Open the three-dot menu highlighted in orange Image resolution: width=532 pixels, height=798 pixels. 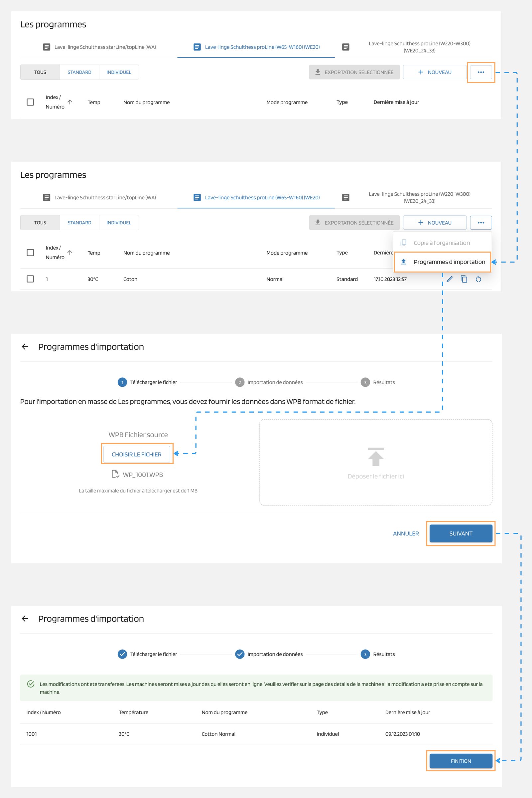(481, 72)
